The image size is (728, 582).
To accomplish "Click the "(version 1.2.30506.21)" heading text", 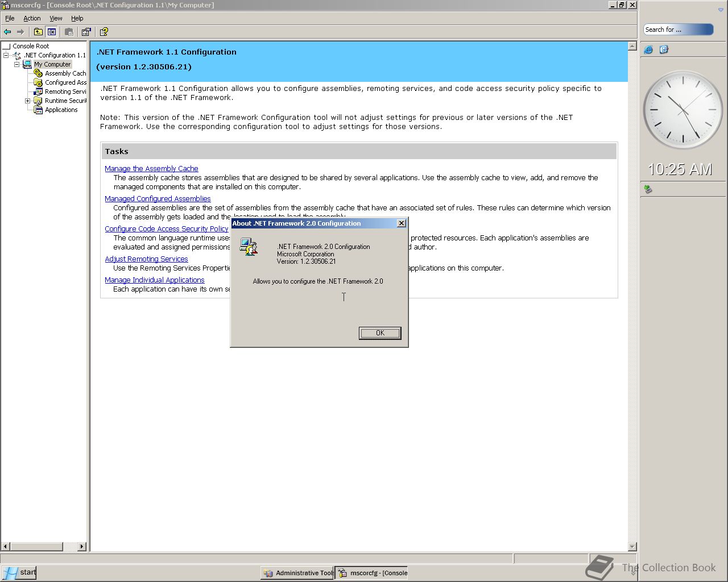I will point(144,66).
